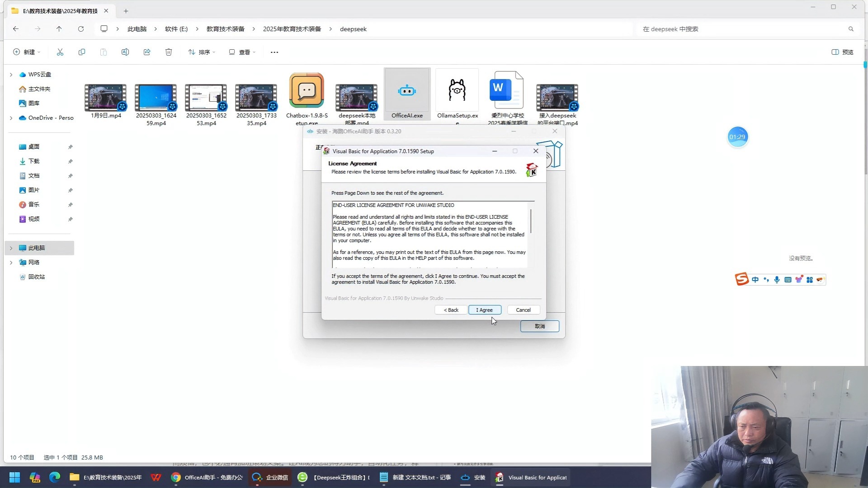Activate voice input on the Sogou toolbar
Viewport: 868px width, 488px height.
click(777, 279)
